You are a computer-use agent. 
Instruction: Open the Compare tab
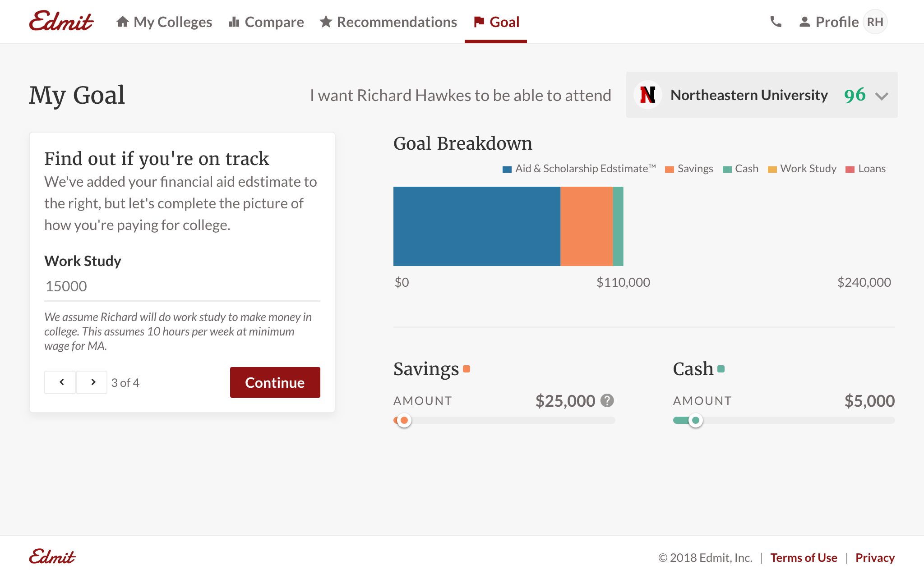tap(266, 22)
